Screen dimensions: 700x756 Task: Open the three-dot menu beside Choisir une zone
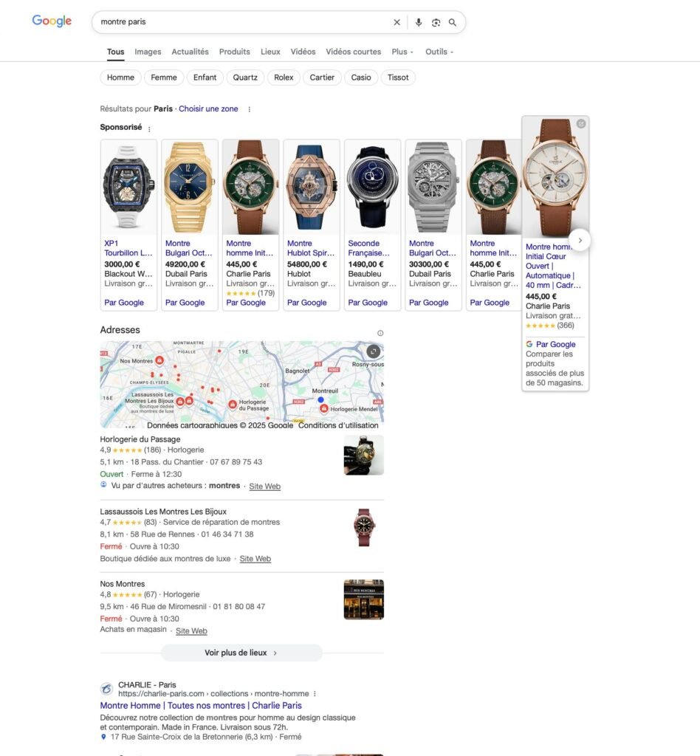pos(250,109)
